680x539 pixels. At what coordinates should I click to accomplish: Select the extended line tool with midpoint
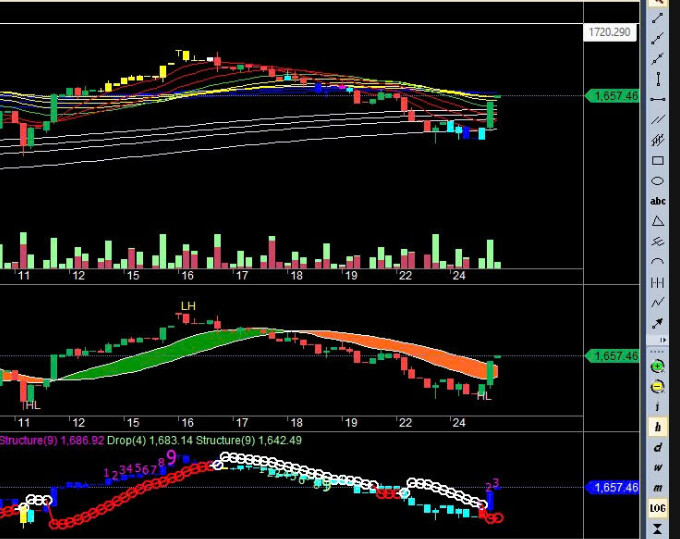pyautogui.click(x=657, y=39)
